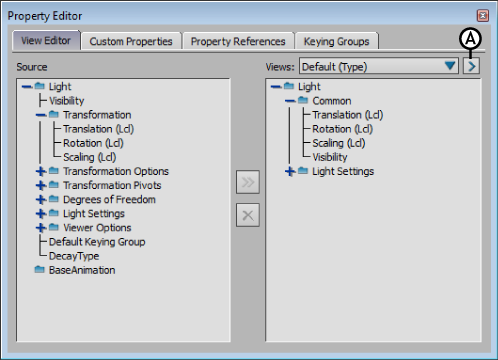Select Rotation (Lcl) in the right pane

click(x=342, y=129)
